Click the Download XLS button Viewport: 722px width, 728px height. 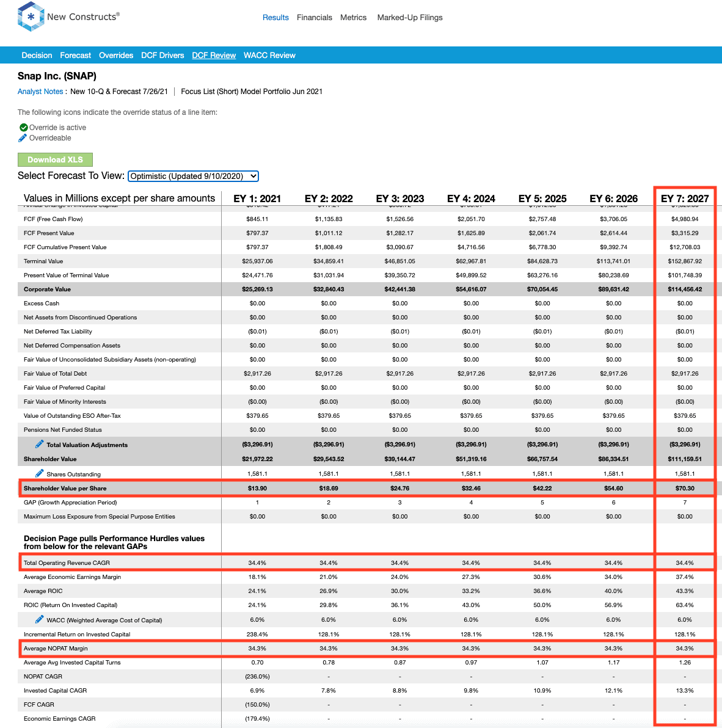(x=55, y=160)
